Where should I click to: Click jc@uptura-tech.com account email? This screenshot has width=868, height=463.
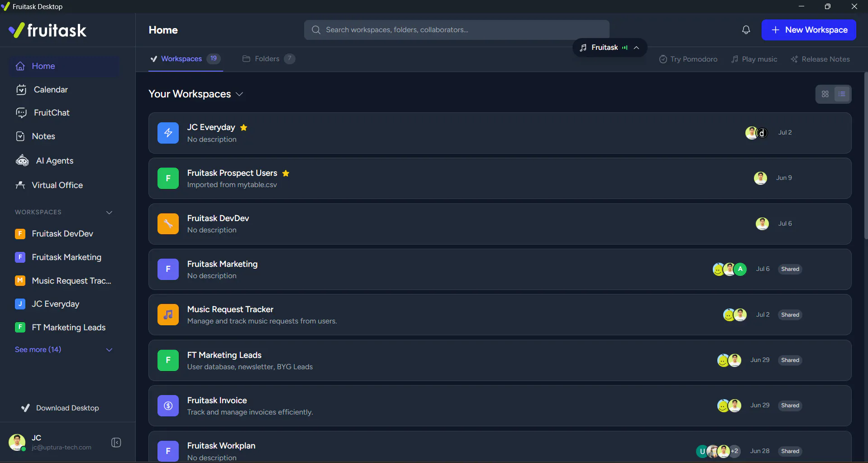[x=62, y=448]
